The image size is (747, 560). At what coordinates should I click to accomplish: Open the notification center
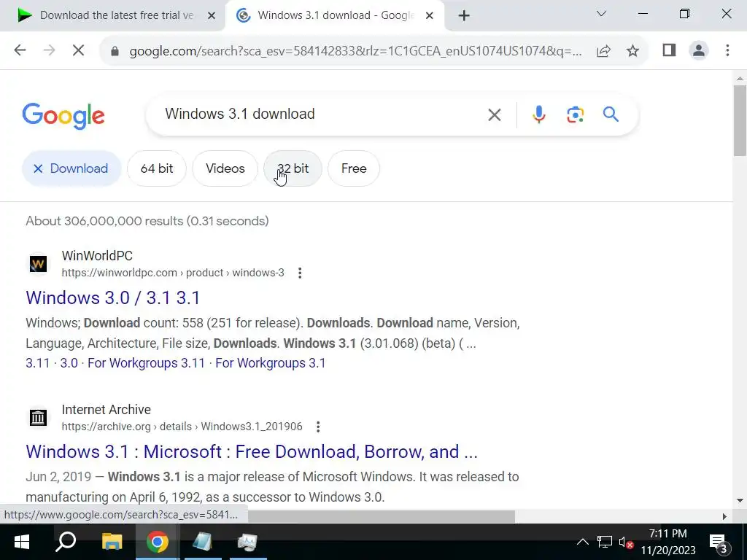point(719,542)
